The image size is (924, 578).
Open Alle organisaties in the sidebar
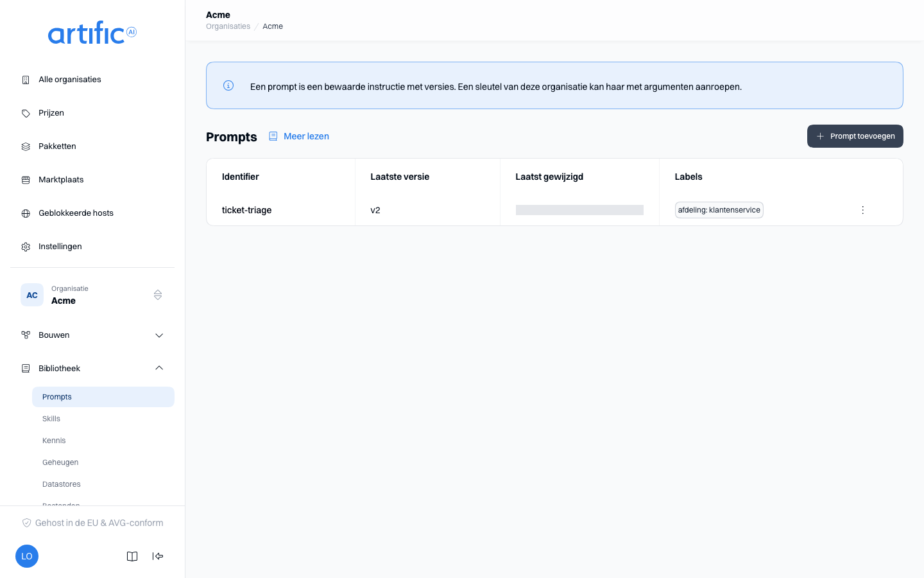point(92,80)
